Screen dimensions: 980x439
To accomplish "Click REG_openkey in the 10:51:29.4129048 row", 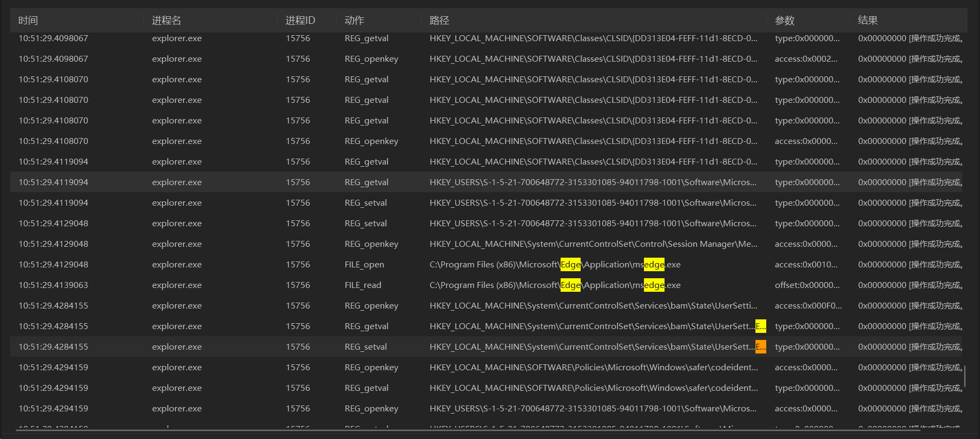I will (371, 244).
